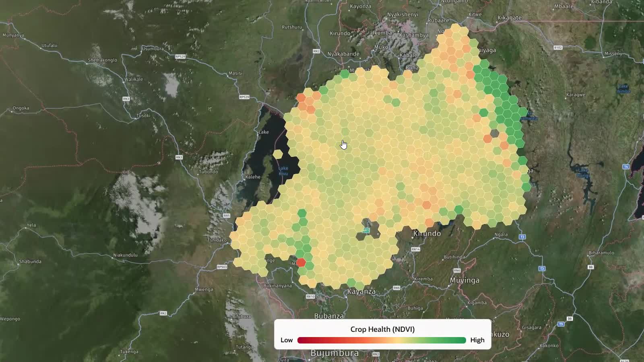Click the Mwenga town label

click(204, 290)
